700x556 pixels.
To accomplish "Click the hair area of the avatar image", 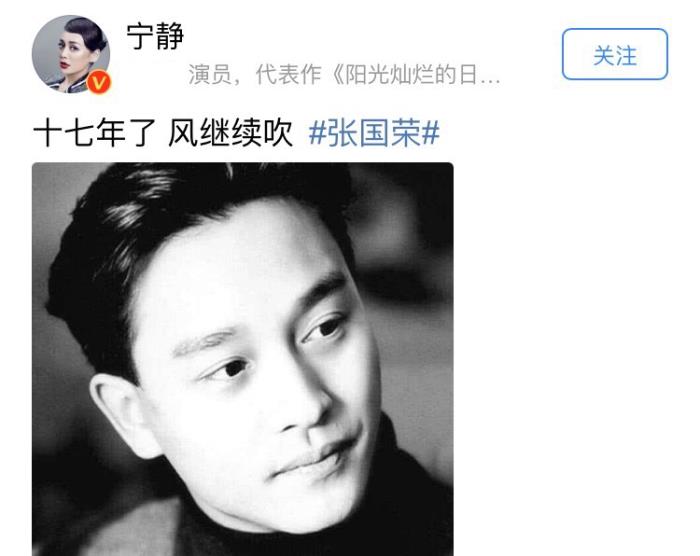I will (89, 31).
